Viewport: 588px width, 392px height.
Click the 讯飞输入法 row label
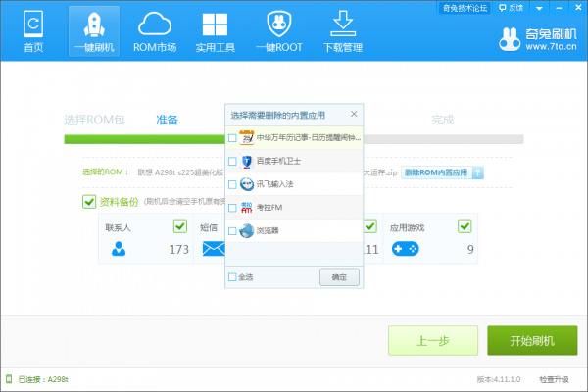pyautogui.click(x=274, y=184)
